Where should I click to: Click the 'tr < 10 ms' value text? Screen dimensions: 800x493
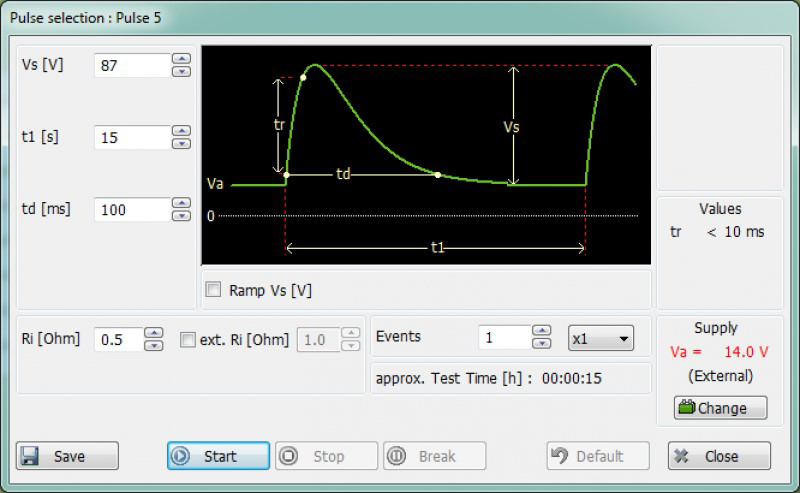717,232
